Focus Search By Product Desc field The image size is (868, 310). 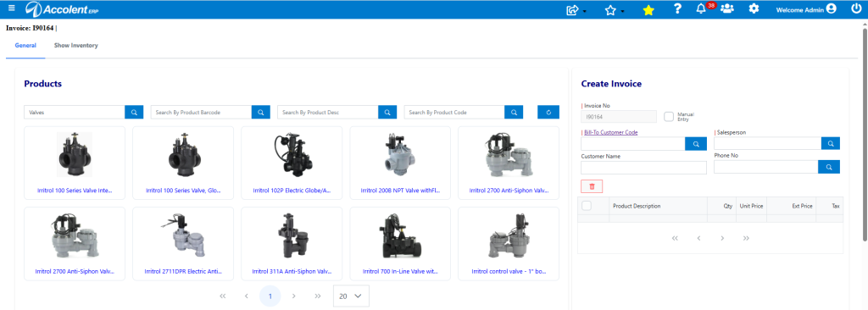[x=328, y=113]
